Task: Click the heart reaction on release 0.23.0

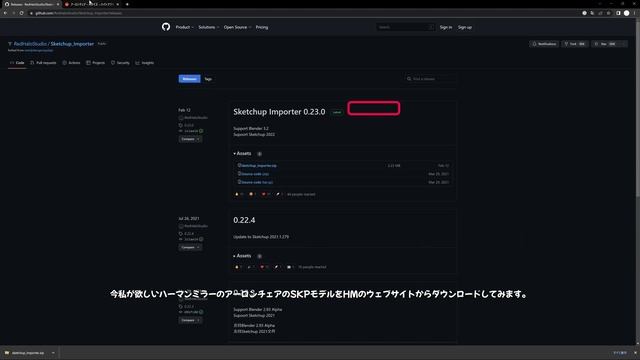Action: point(266,194)
